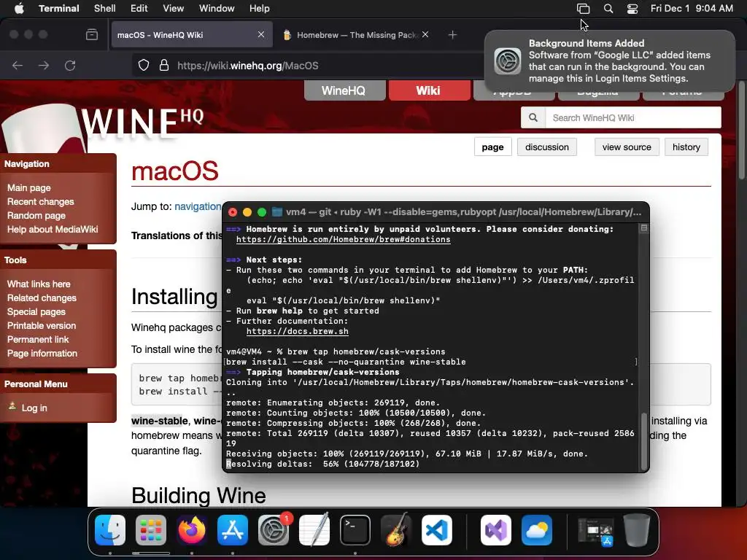This screenshot has height=560, width=747.
Task: Select the page tab
Action: click(x=492, y=147)
